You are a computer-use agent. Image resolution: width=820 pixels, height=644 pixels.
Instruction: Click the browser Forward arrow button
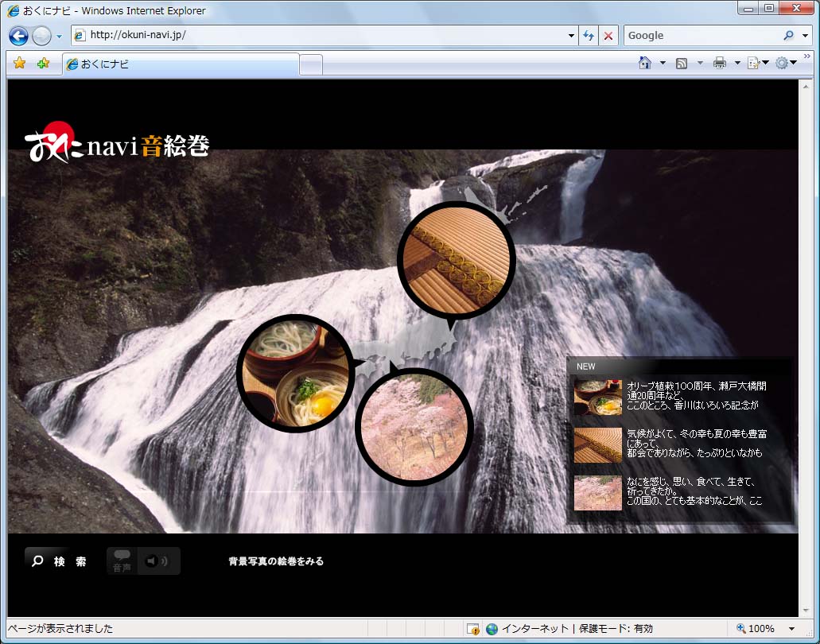[x=42, y=36]
